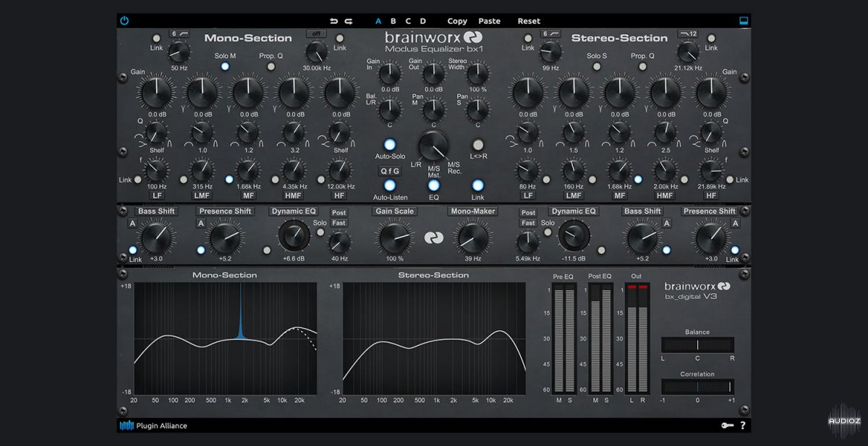Click the Gain Scale knob
The image size is (868, 446).
(x=393, y=238)
